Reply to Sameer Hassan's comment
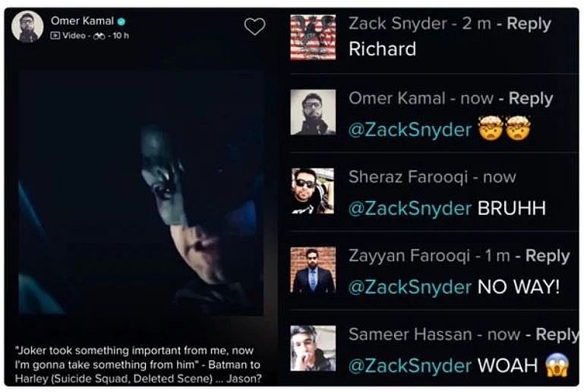Image resolution: width=584 pixels, height=392 pixels. [557, 334]
